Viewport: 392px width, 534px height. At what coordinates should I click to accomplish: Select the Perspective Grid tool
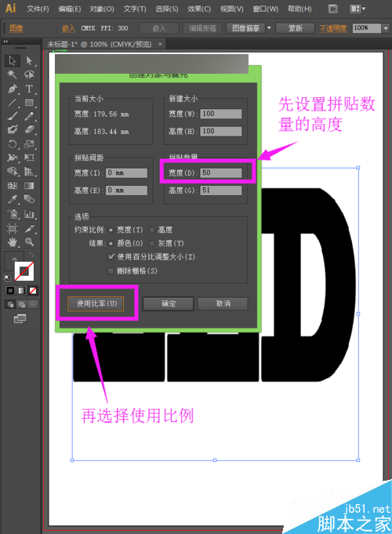click(x=29, y=171)
